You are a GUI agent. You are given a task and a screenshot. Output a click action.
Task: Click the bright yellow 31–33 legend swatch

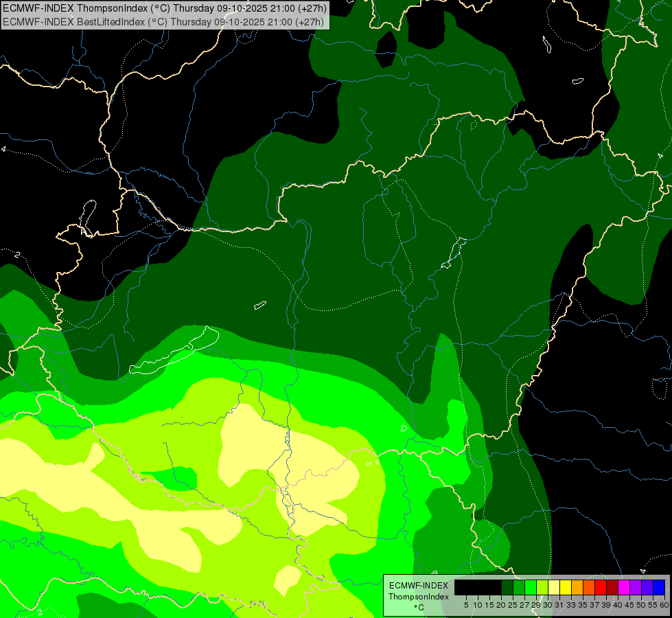(565, 587)
